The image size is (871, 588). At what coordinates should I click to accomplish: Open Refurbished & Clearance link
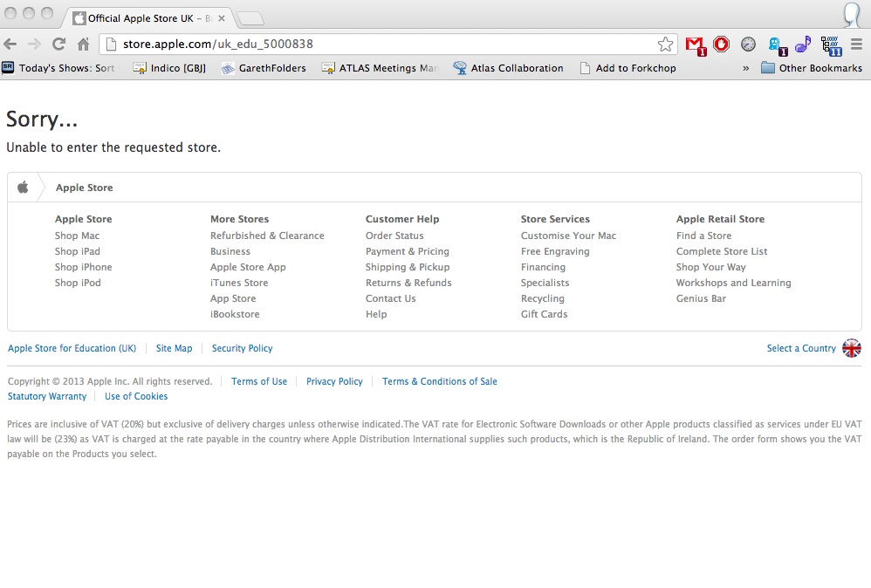point(267,236)
